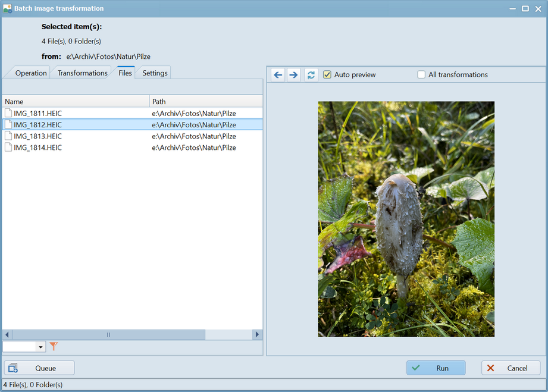Click the scrollbar right arrow
Screen dimensions: 548x392
pos(257,335)
